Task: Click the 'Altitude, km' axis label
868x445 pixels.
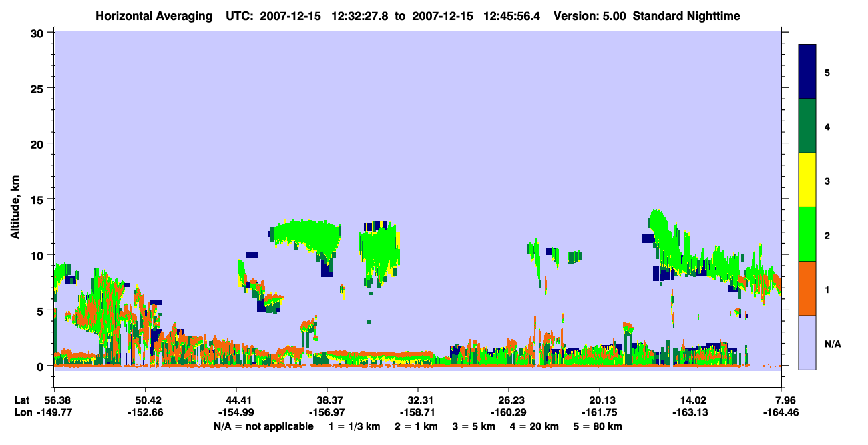Action: tap(15, 205)
